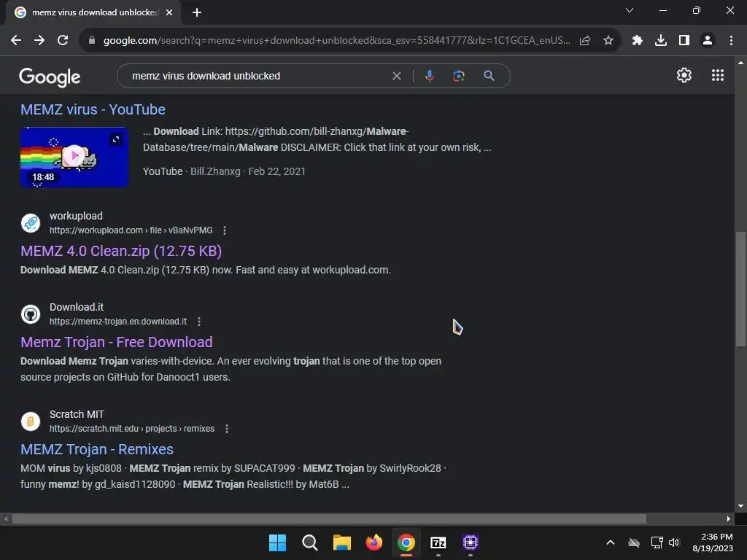Open the Google apps grid
747x560 pixels.
point(718,75)
